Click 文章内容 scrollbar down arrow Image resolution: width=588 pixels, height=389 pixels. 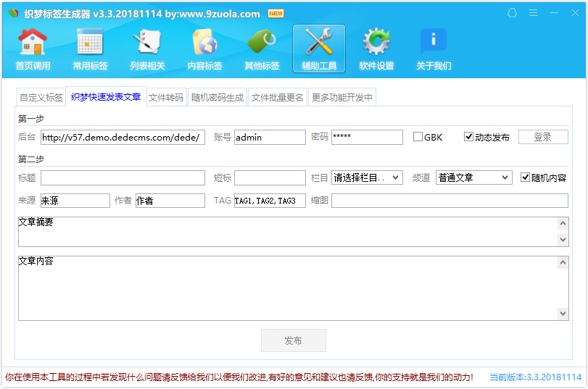[563, 313]
